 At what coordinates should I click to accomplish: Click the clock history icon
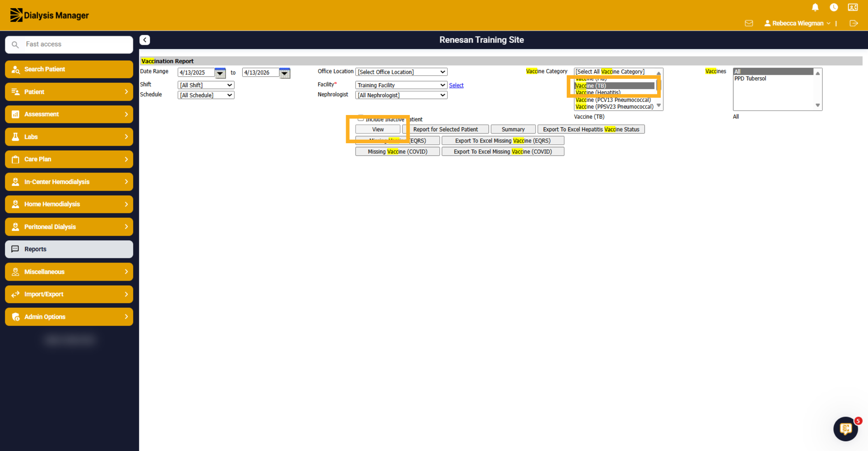pos(834,7)
